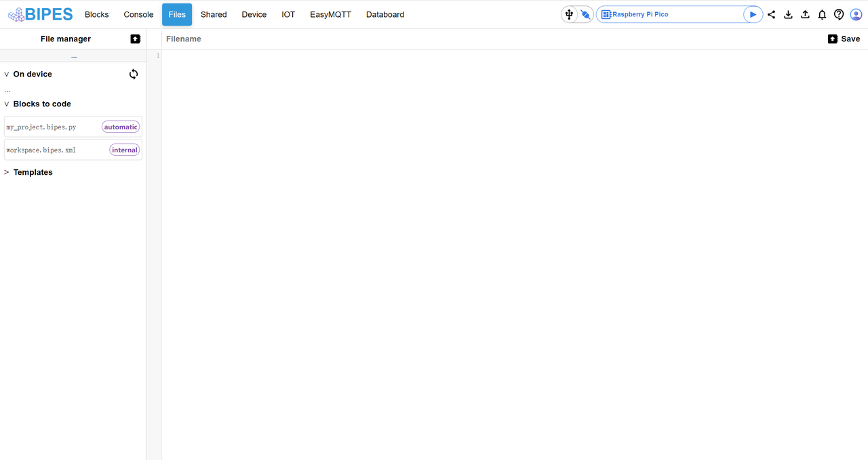This screenshot has height=460, width=868.
Task: Select the Files tab
Action: 177,14
